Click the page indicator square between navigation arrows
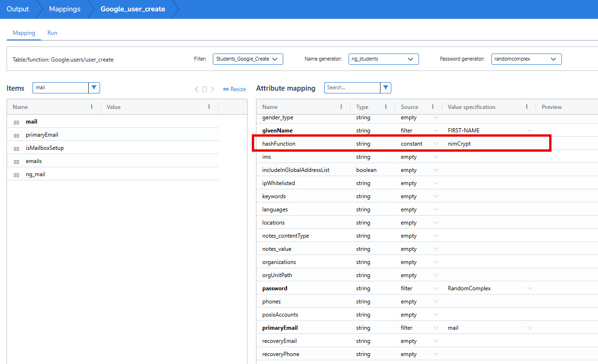598x364 pixels. [204, 89]
